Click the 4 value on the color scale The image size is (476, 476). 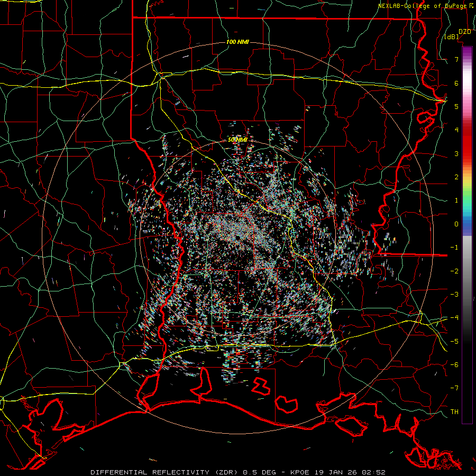(456, 130)
